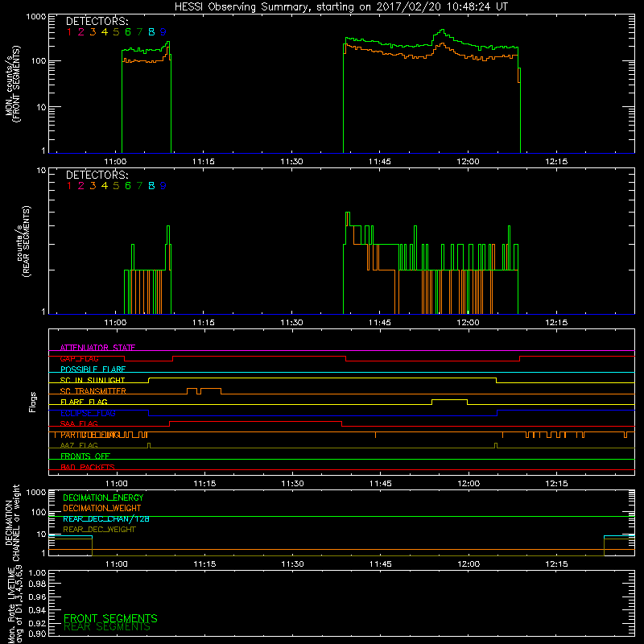The width and height of the screenshot is (644, 644).
Task: Click the REAR_DEC_WEIGHT legend entry
Action: coord(99,530)
